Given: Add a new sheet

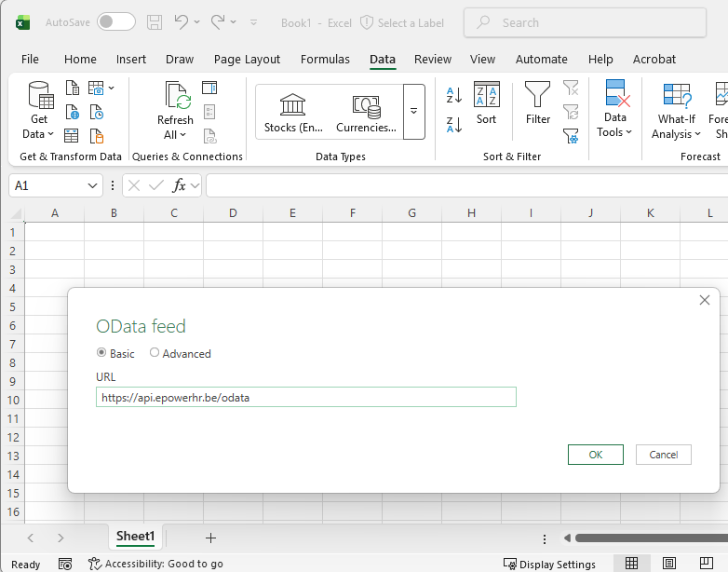Looking at the screenshot, I should pyautogui.click(x=210, y=538).
